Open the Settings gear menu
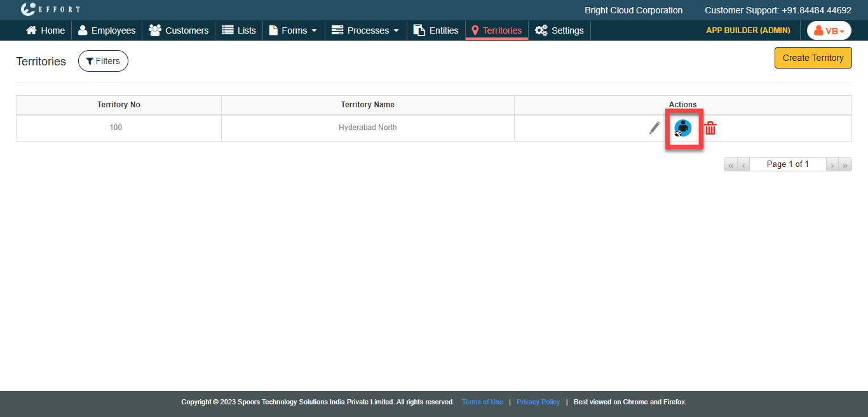Screen dimensions: 868x417 coord(559,30)
